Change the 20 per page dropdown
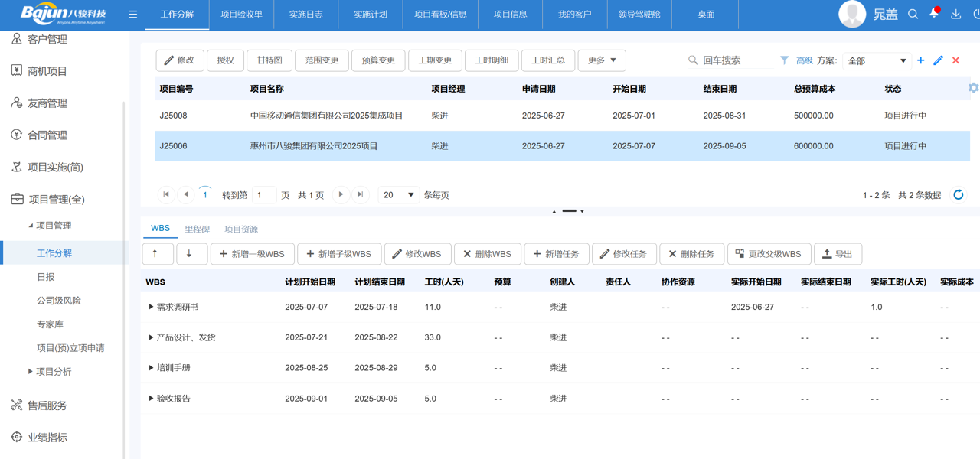 tap(398, 195)
